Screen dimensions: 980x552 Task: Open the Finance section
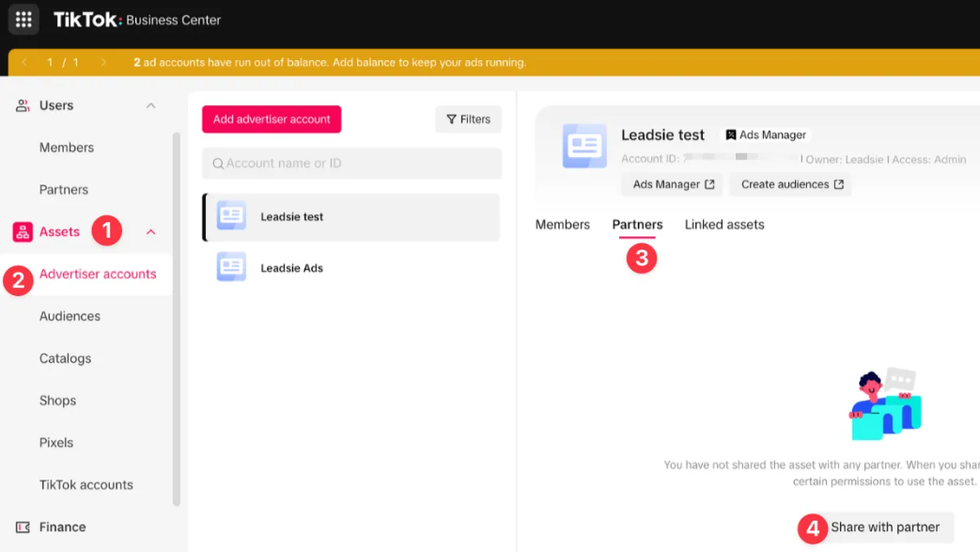(63, 527)
